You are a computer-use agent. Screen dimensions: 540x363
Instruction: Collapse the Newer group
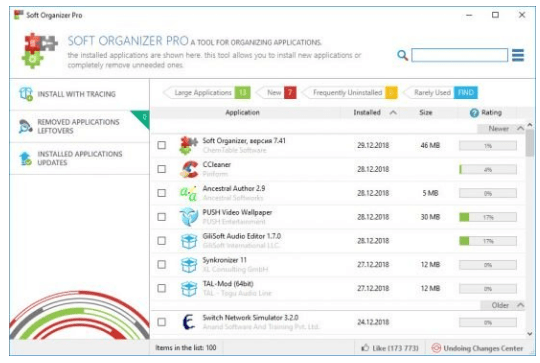coord(520,128)
